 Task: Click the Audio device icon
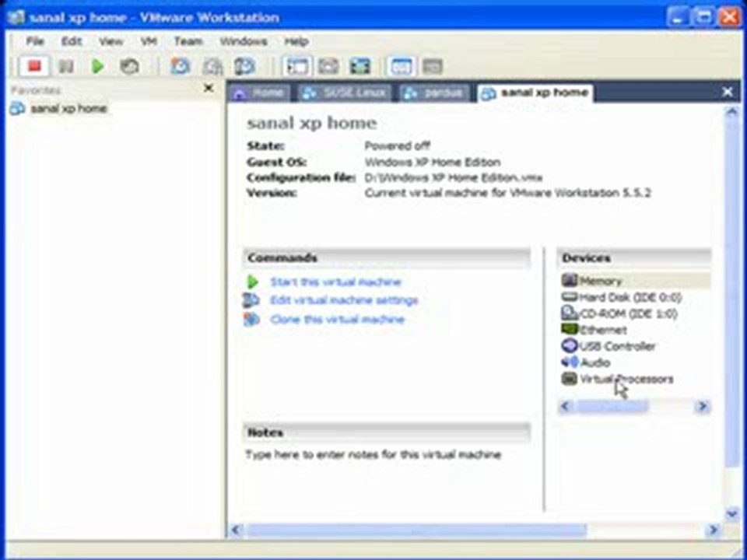point(570,362)
